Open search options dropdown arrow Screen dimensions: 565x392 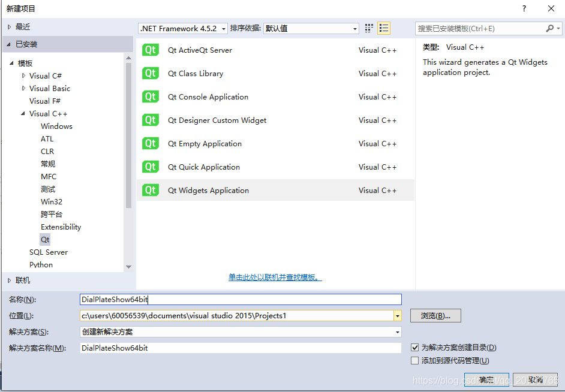coord(558,28)
